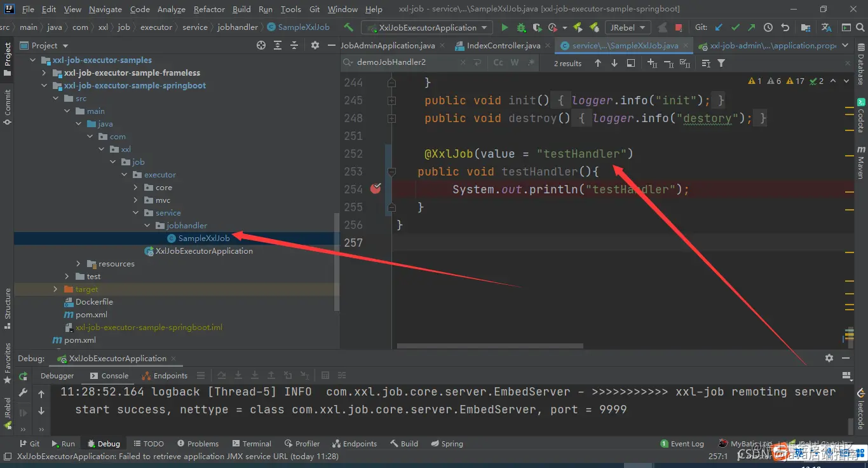Toggle the Maven tool window
Screen dimensions: 868x468
point(861,163)
